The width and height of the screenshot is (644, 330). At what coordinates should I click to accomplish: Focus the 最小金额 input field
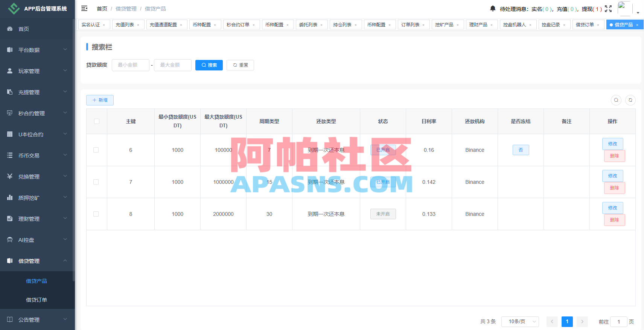click(x=131, y=65)
